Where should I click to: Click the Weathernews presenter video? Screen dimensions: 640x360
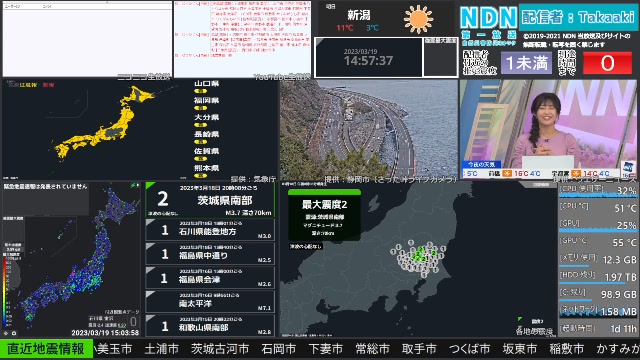tap(548, 129)
